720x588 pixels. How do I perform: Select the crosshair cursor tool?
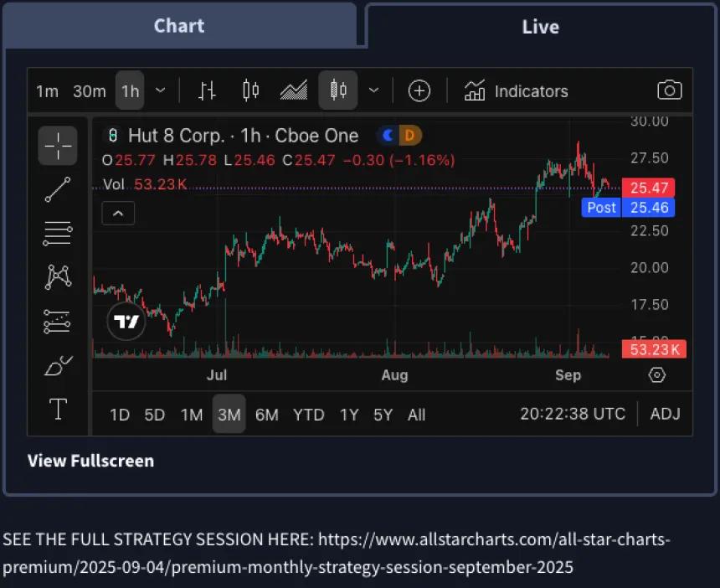[58, 146]
